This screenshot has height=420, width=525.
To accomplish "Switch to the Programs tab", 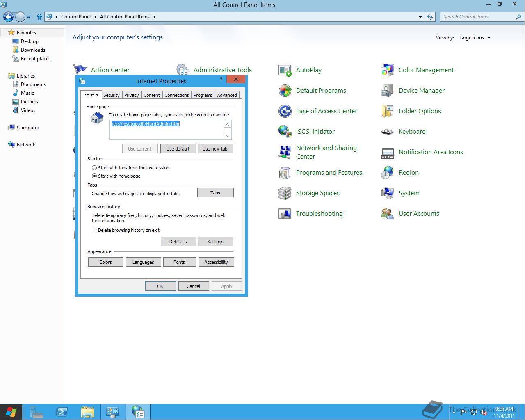I will coord(203,95).
